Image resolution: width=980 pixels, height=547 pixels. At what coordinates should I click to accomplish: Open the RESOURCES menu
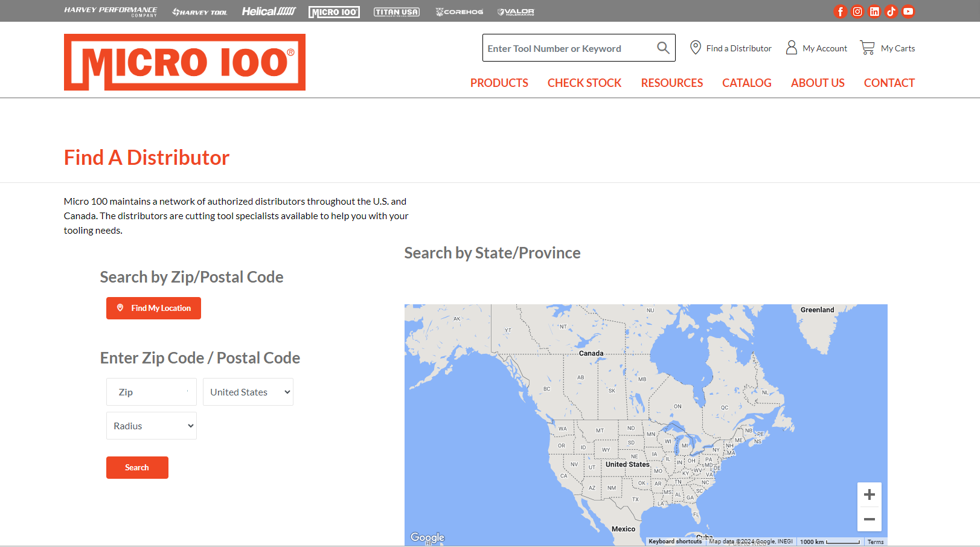[671, 83]
